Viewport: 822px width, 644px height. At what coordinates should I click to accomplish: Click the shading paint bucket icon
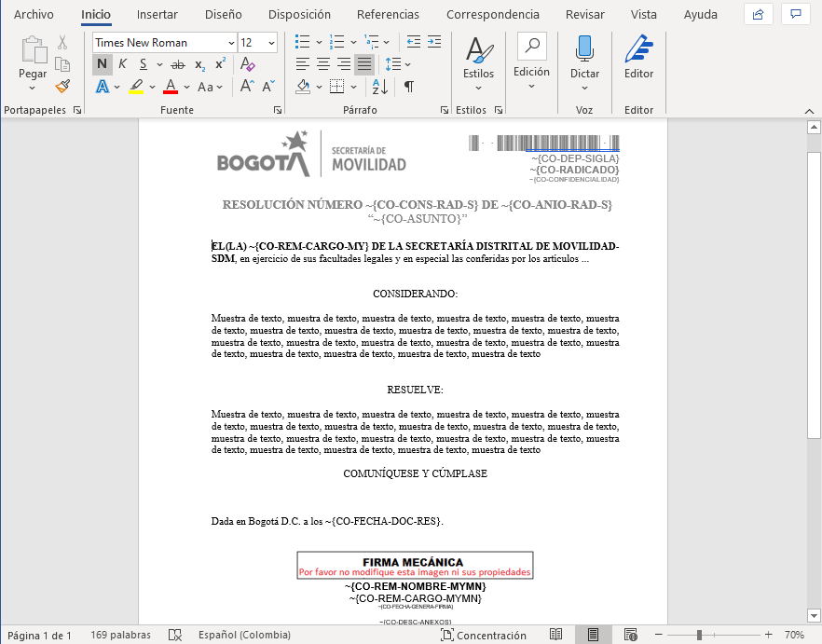coord(303,87)
